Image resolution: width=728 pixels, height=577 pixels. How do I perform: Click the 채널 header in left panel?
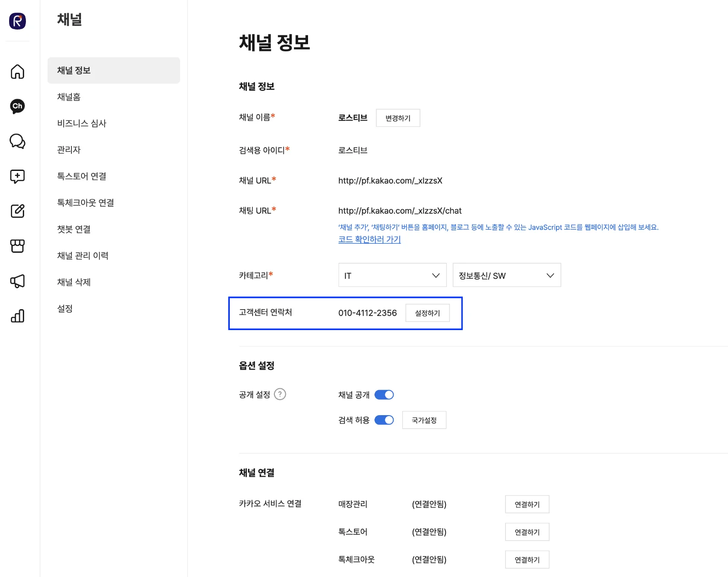[x=70, y=20]
